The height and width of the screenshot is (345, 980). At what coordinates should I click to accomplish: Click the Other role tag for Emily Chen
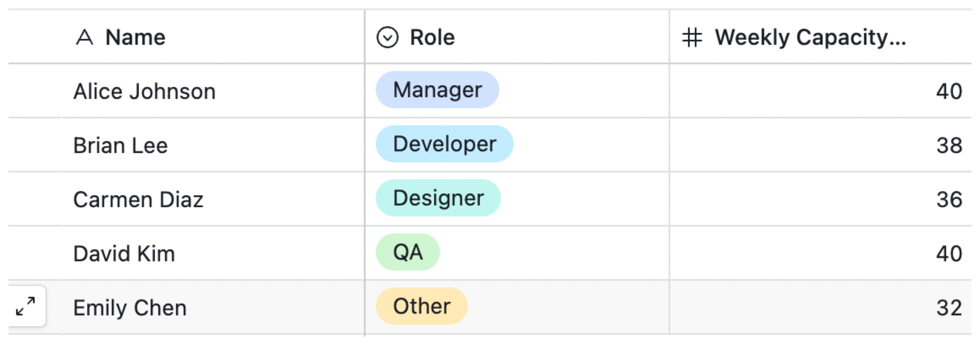click(421, 306)
